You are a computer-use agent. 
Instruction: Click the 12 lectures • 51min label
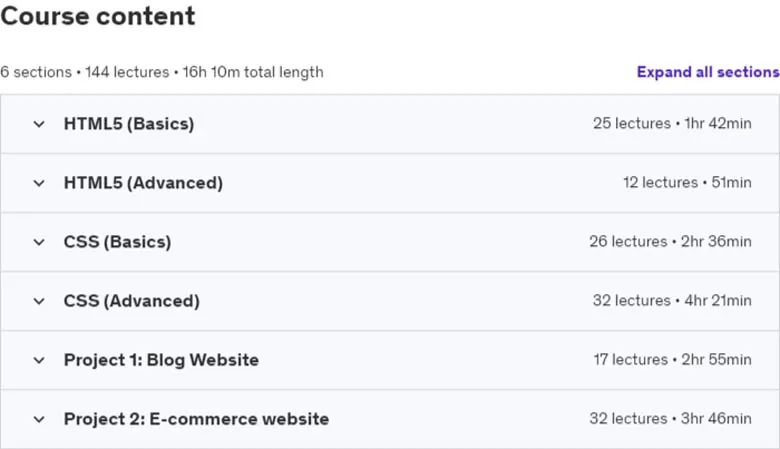tap(687, 182)
